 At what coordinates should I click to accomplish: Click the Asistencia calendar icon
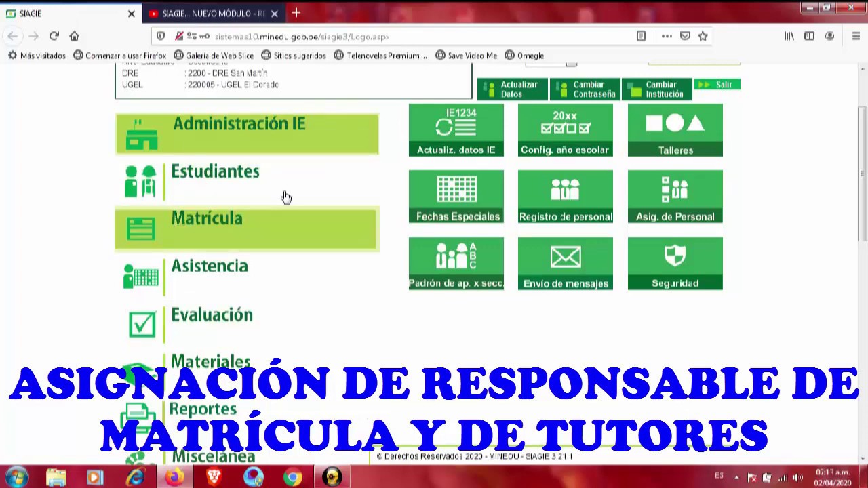(x=140, y=276)
